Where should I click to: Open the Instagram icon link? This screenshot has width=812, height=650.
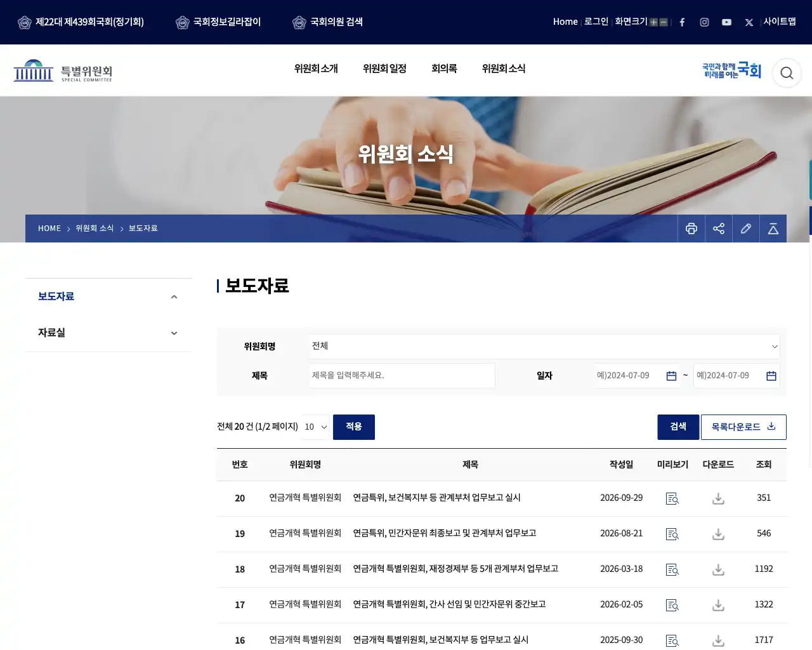click(x=704, y=22)
